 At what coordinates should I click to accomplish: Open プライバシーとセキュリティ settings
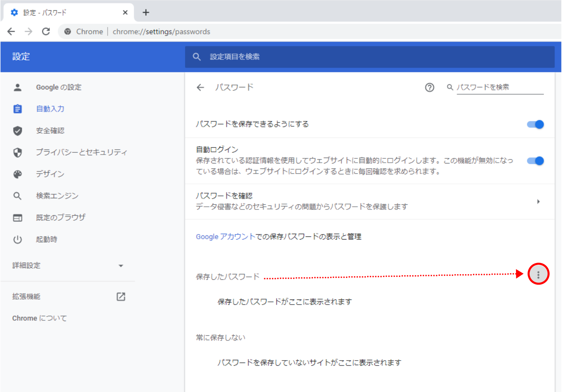pyautogui.click(x=81, y=152)
